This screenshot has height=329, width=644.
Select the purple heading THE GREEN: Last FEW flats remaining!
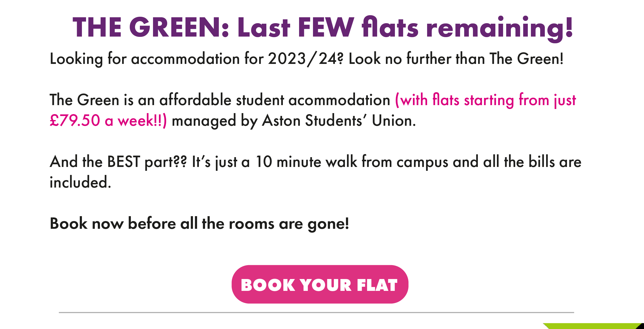(323, 28)
